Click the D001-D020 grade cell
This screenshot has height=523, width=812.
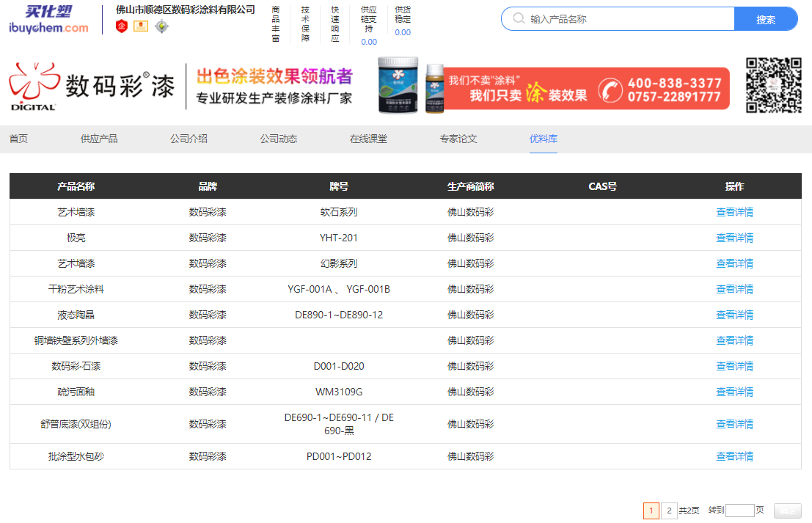pyautogui.click(x=339, y=366)
